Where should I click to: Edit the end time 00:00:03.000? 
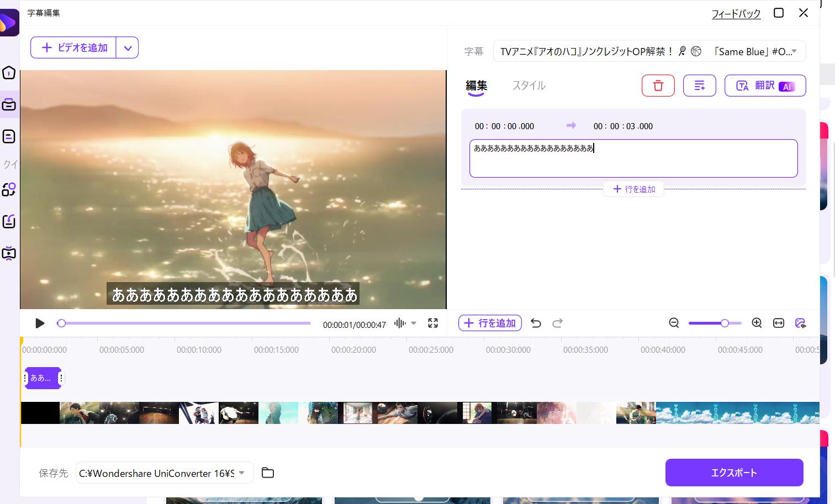click(623, 126)
